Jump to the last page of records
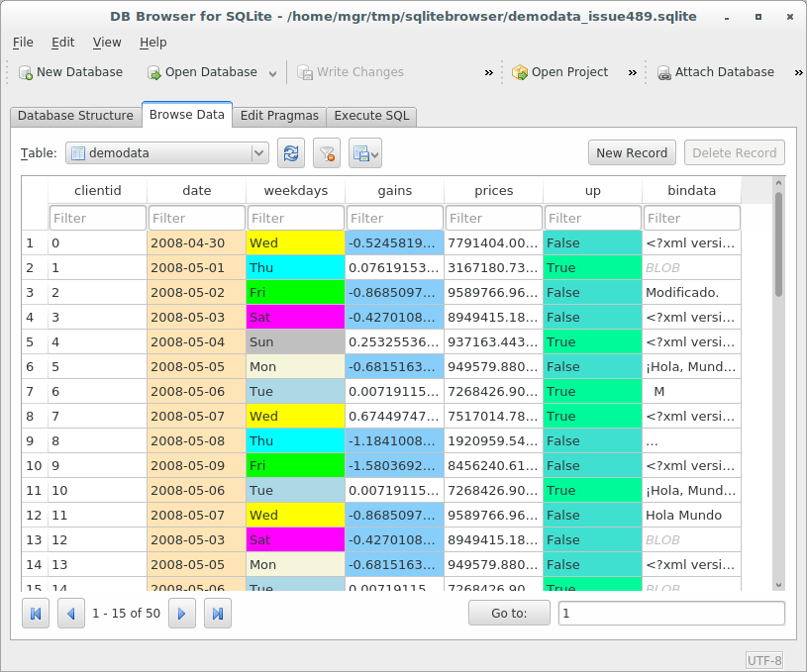807x672 pixels. click(218, 614)
